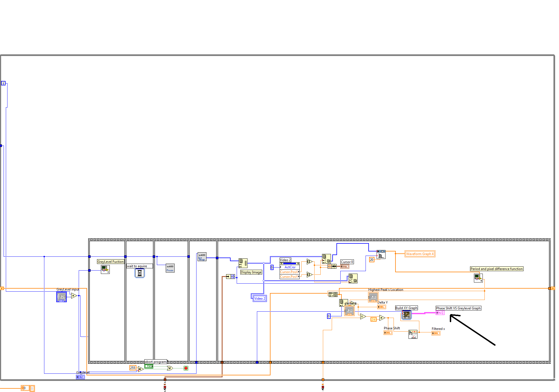Select the OR function node
Image resolution: width=559 pixels, height=392 pixels.
coord(170,368)
